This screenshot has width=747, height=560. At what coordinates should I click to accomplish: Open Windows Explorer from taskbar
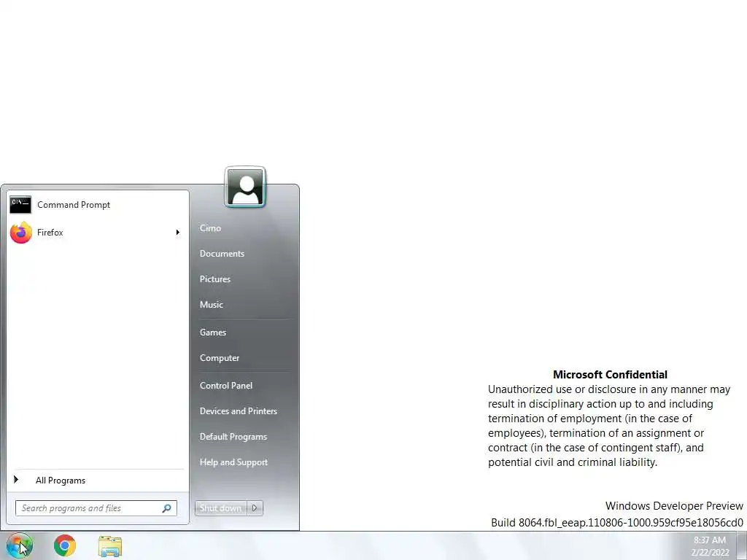click(x=110, y=545)
